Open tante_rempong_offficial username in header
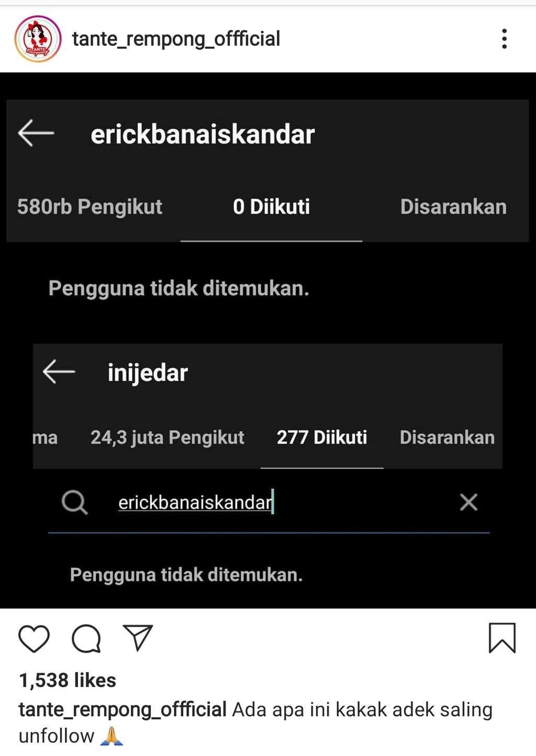Screen dimensions: 536x756 [176, 39]
